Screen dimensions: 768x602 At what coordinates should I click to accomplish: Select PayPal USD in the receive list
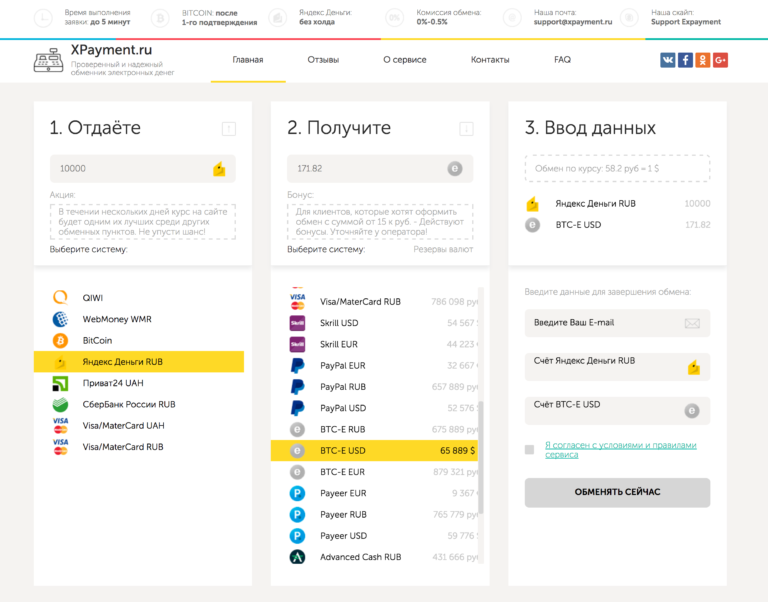pos(374,408)
